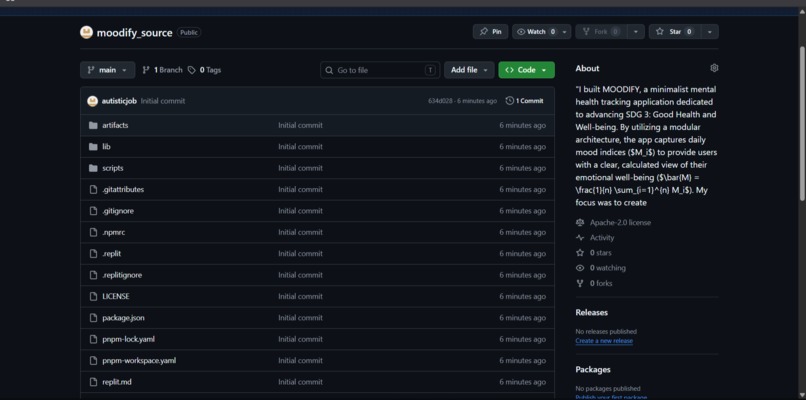Open the LICENSE file
The width and height of the screenshot is (806, 400).
[116, 297]
